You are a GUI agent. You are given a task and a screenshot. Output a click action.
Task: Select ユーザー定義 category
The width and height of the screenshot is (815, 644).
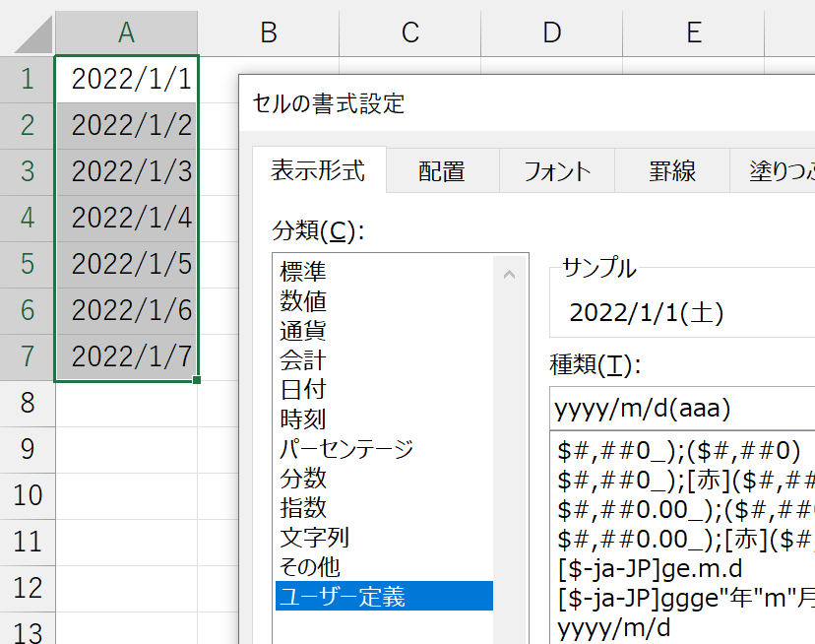coord(384,596)
